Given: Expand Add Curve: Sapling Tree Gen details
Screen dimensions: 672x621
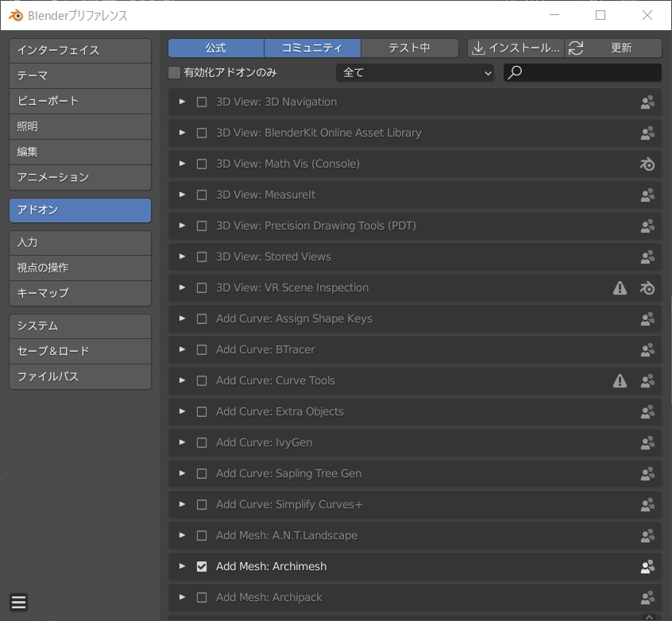Looking at the screenshot, I should (182, 473).
